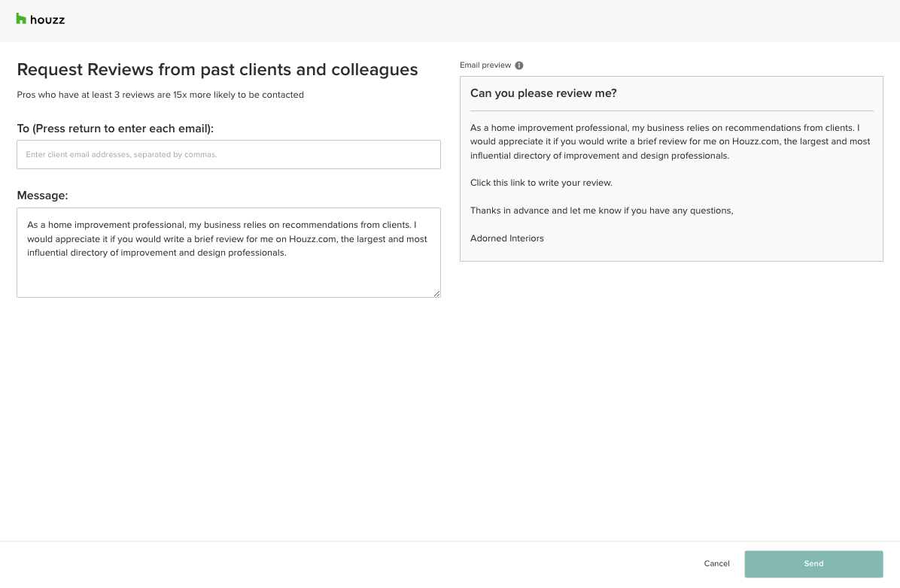Click the "Email preview" label
900x588 pixels.
(x=485, y=65)
